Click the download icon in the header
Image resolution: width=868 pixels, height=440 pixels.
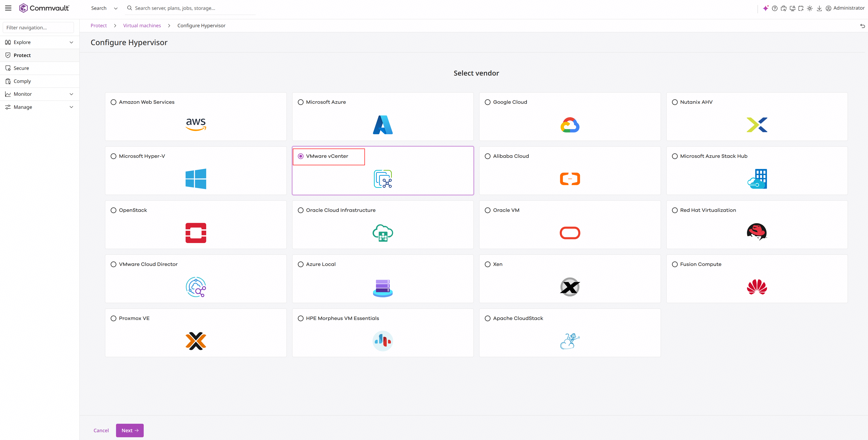819,8
